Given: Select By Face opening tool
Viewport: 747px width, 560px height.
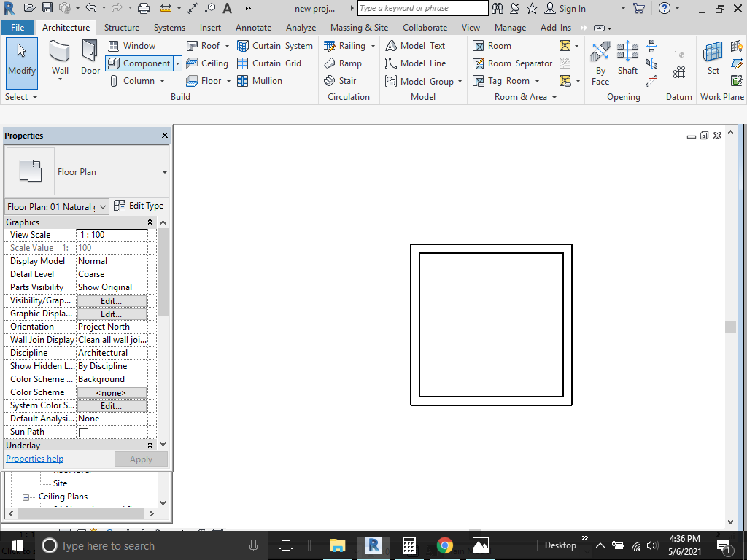Looking at the screenshot, I should coord(600,63).
